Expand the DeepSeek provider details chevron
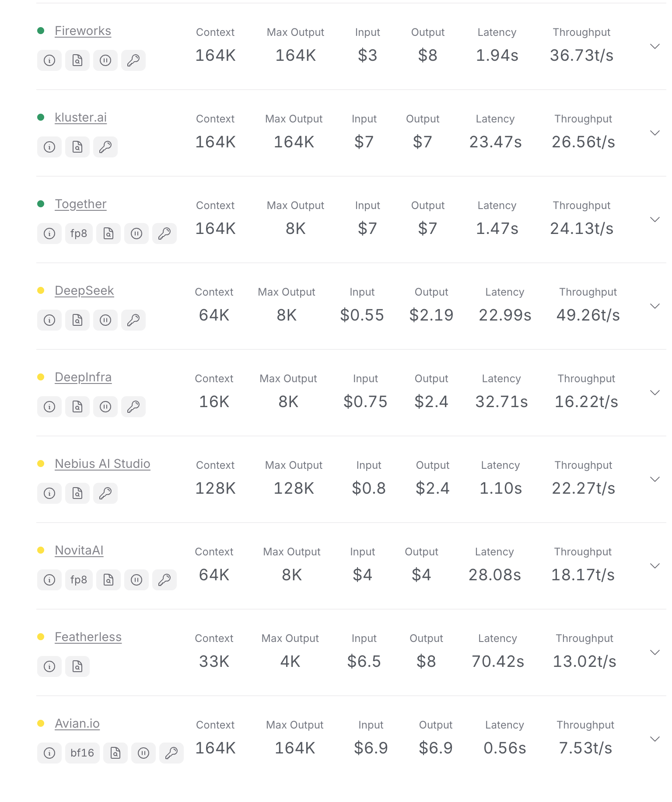The height and width of the screenshot is (802, 672). 655,306
